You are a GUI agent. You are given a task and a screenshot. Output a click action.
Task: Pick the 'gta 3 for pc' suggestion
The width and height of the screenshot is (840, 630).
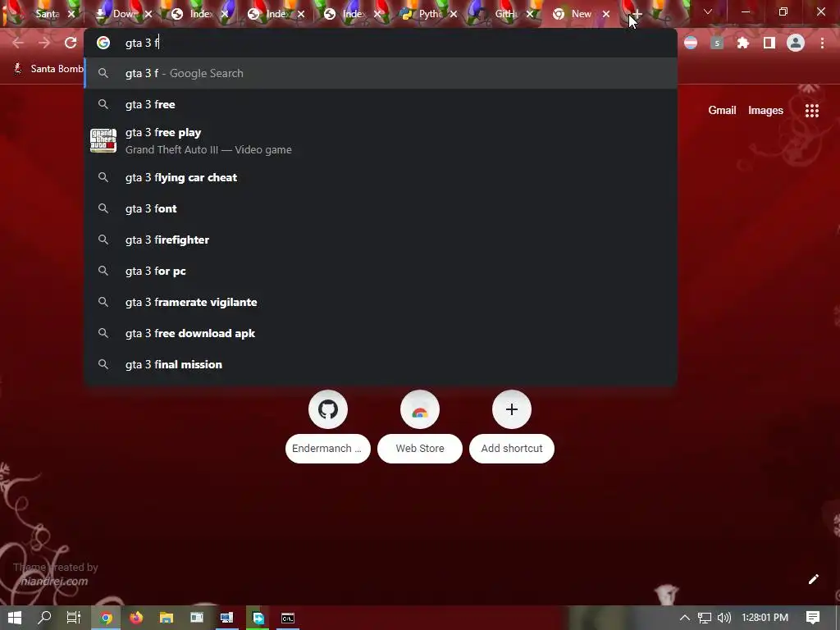coord(381,271)
